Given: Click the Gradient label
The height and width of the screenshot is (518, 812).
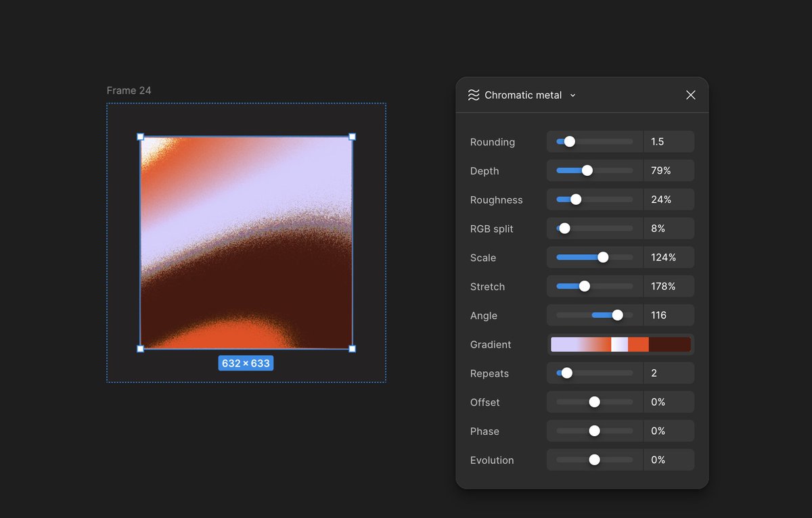Looking at the screenshot, I should pos(491,345).
